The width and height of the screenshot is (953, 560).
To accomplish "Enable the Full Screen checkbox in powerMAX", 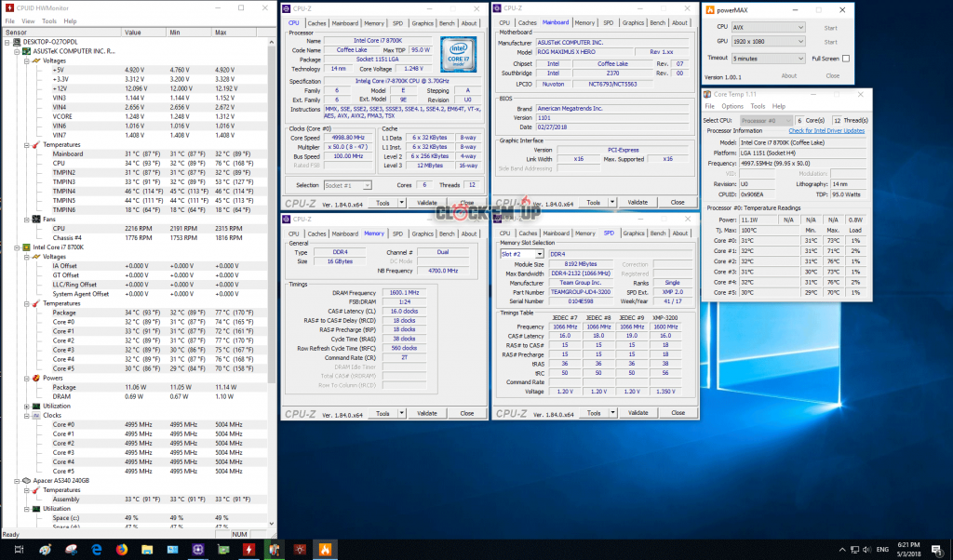I will pyautogui.click(x=845, y=58).
